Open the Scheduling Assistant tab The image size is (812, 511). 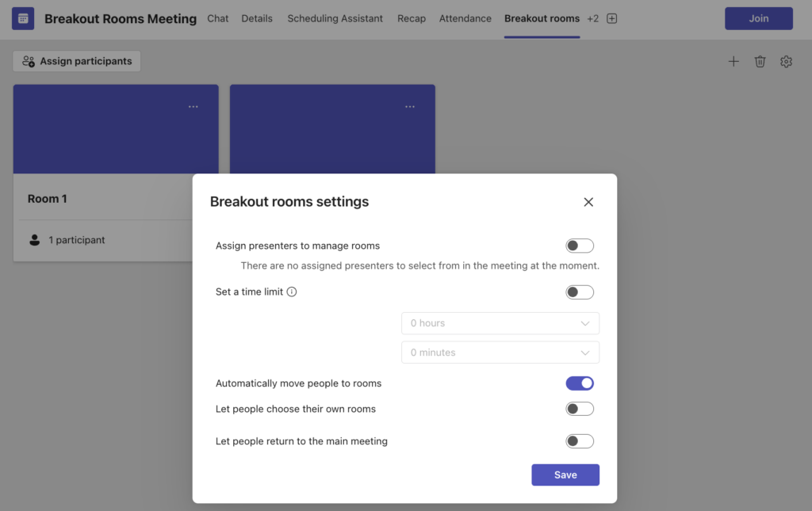335,18
